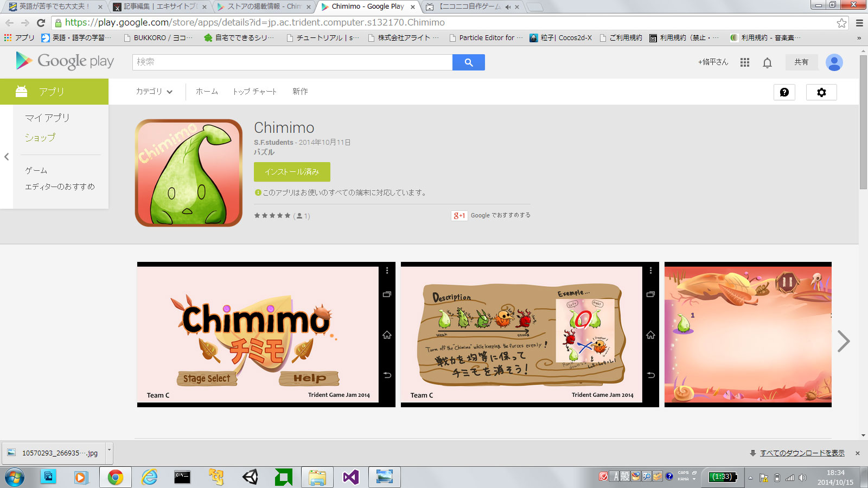868x488 pixels.
Task: Click the 共有 share button
Action: (801, 62)
